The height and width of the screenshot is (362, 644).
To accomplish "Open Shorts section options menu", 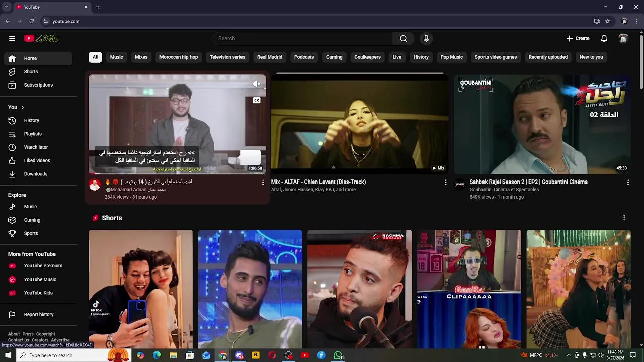I will pyautogui.click(x=624, y=218).
